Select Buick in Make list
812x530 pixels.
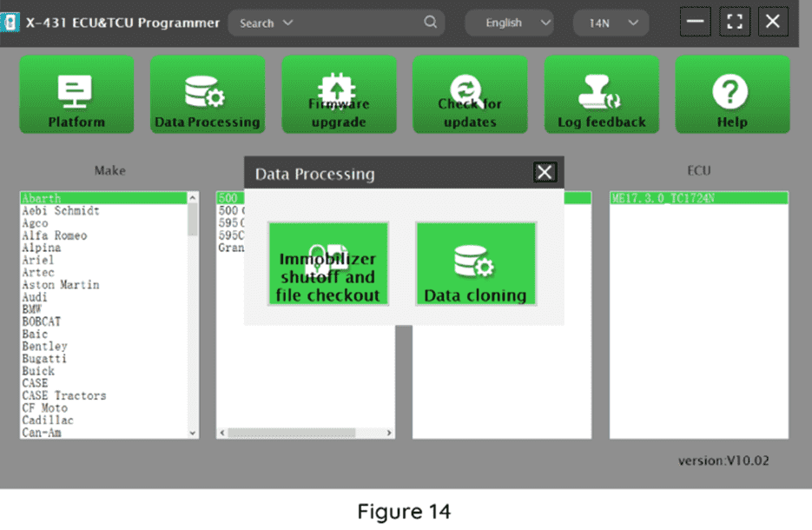(x=103, y=371)
